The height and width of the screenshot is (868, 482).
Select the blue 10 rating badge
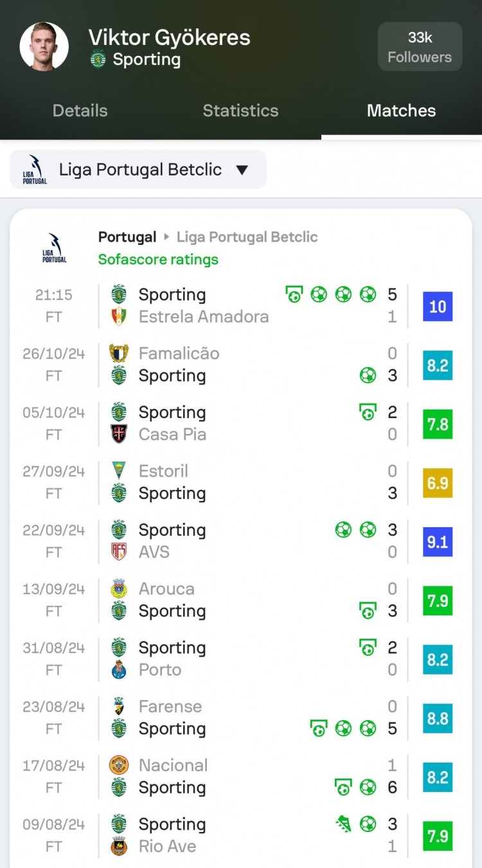(x=438, y=307)
